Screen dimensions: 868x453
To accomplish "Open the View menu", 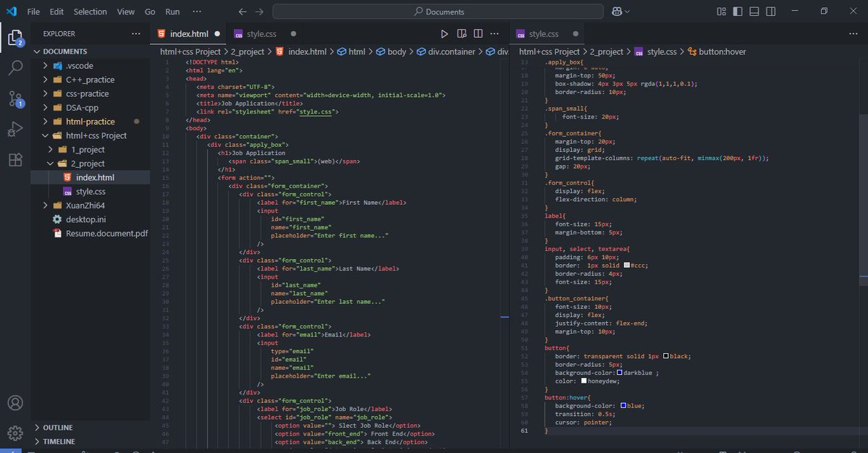I will pos(126,12).
